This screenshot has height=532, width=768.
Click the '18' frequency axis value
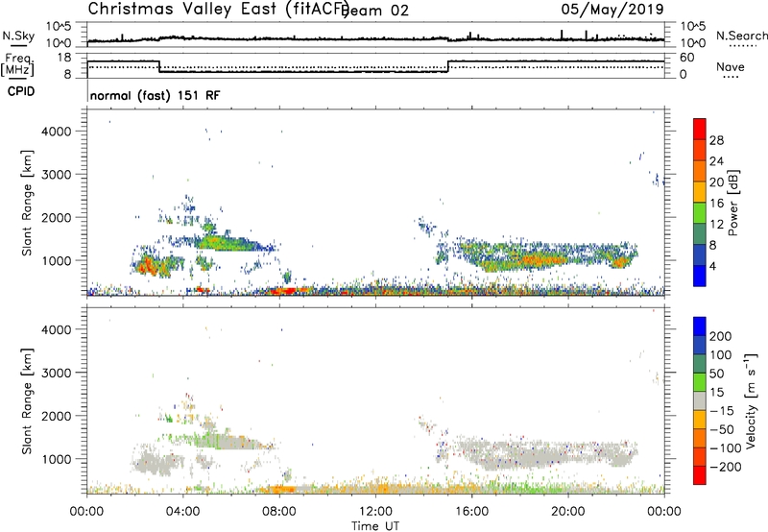click(x=64, y=58)
